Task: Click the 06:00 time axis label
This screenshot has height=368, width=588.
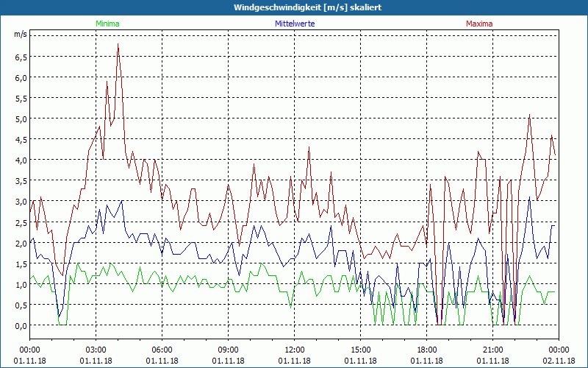Action: 162,350
